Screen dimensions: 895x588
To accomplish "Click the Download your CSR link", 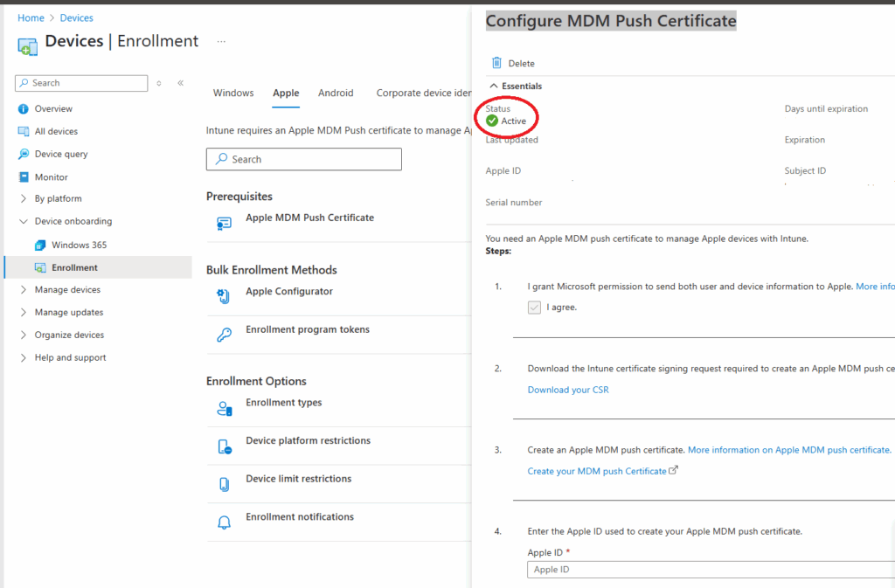I will click(x=568, y=390).
